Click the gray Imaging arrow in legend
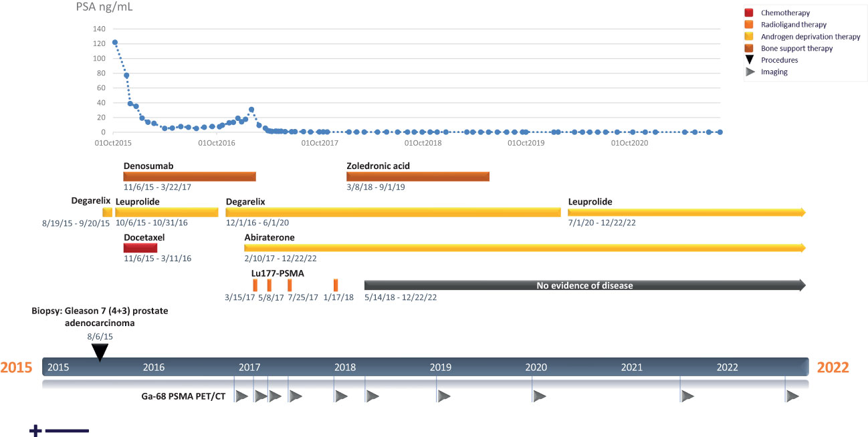The height and width of the screenshot is (437, 868). point(749,72)
